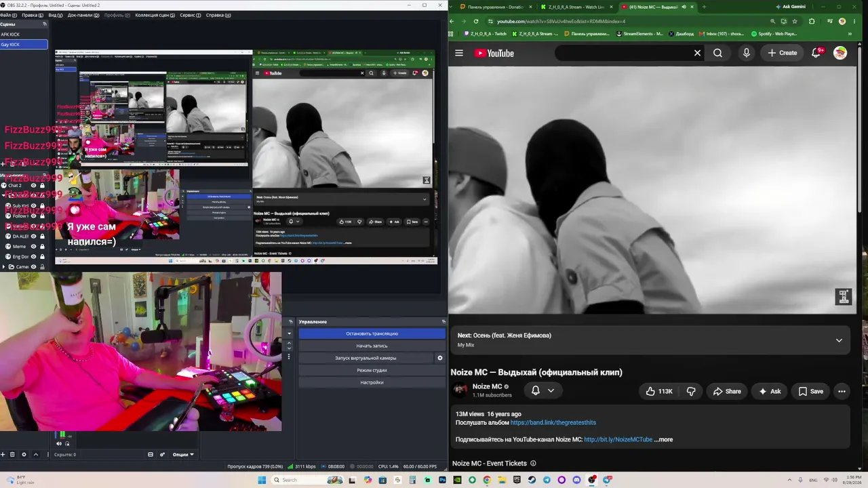
Task: Open the OBS Файл menu
Action: (9, 15)
